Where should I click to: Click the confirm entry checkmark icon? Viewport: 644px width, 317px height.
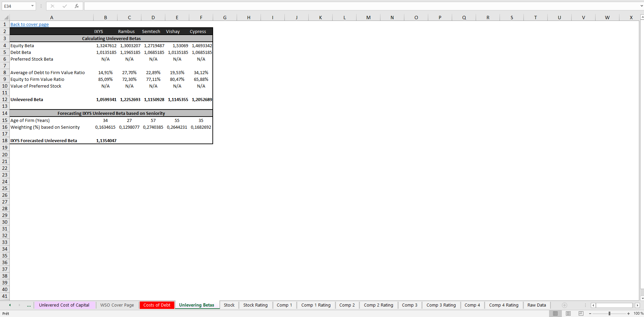[x=65, y=6]
